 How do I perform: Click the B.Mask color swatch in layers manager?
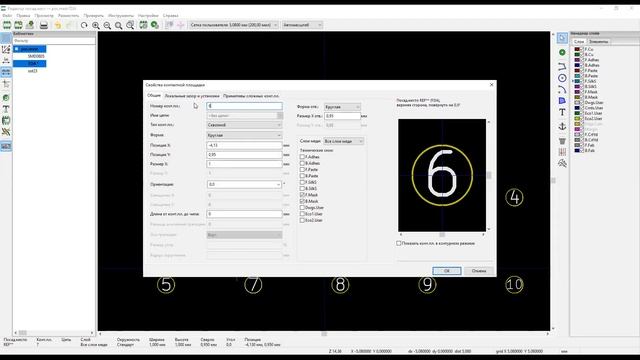[577, 97]
